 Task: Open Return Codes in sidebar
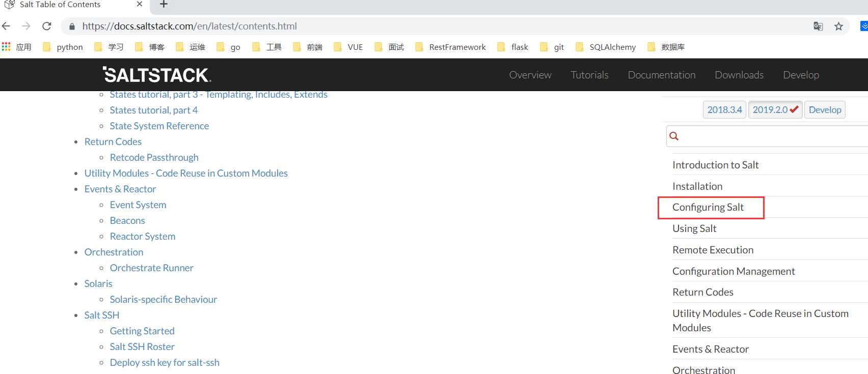pos(703,292)
